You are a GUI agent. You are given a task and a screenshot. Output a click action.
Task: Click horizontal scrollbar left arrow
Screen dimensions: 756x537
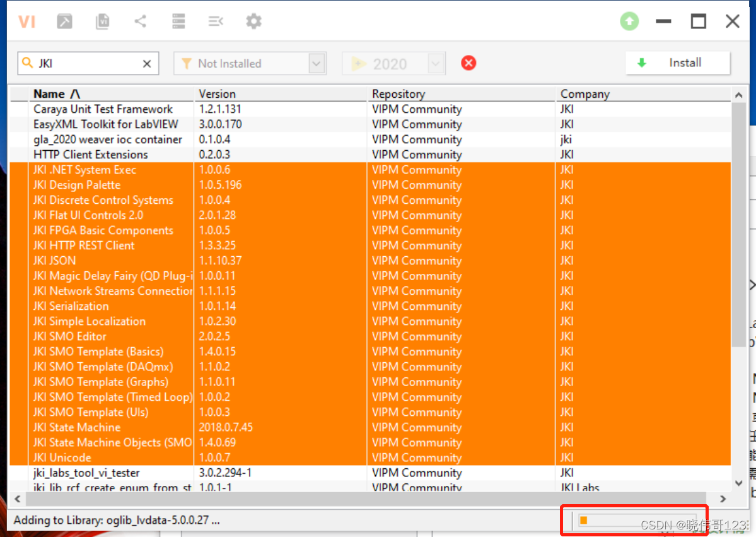pos(18,499)
